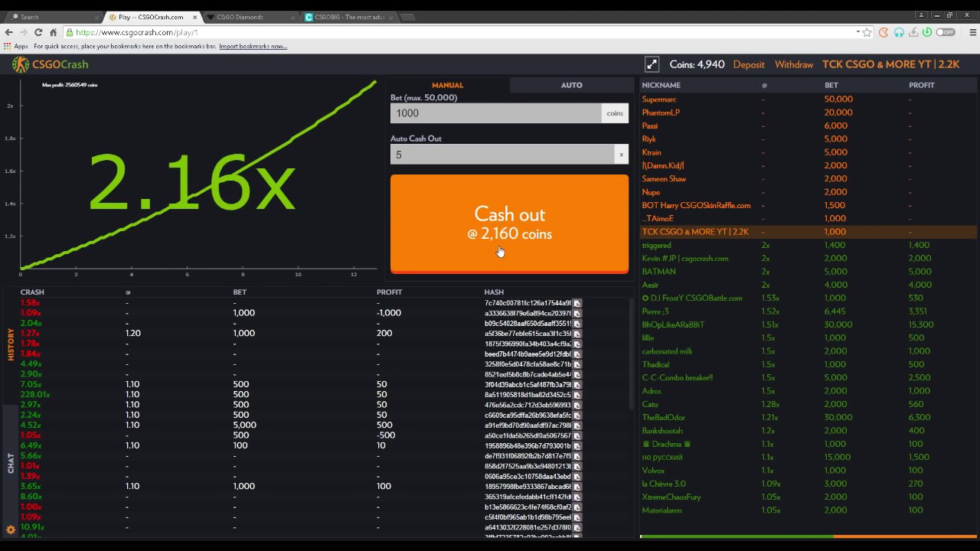Copy the hash of the 228.01x crash row

[577, 395]
